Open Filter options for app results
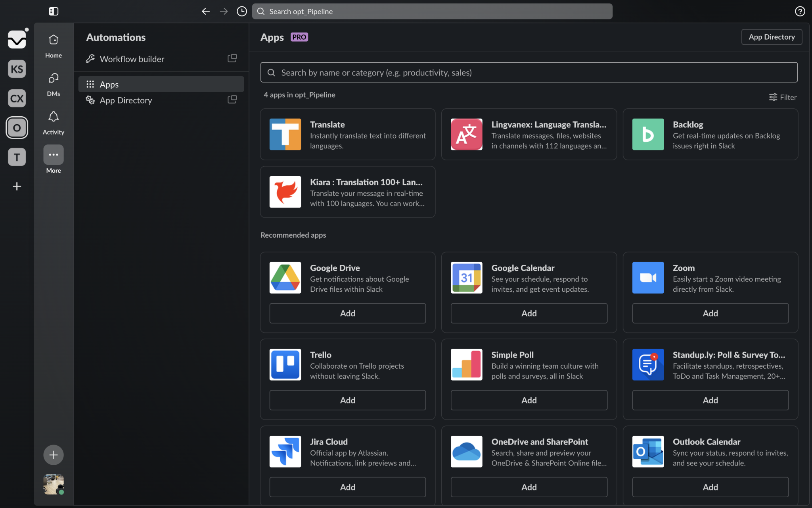 point(782,97)
